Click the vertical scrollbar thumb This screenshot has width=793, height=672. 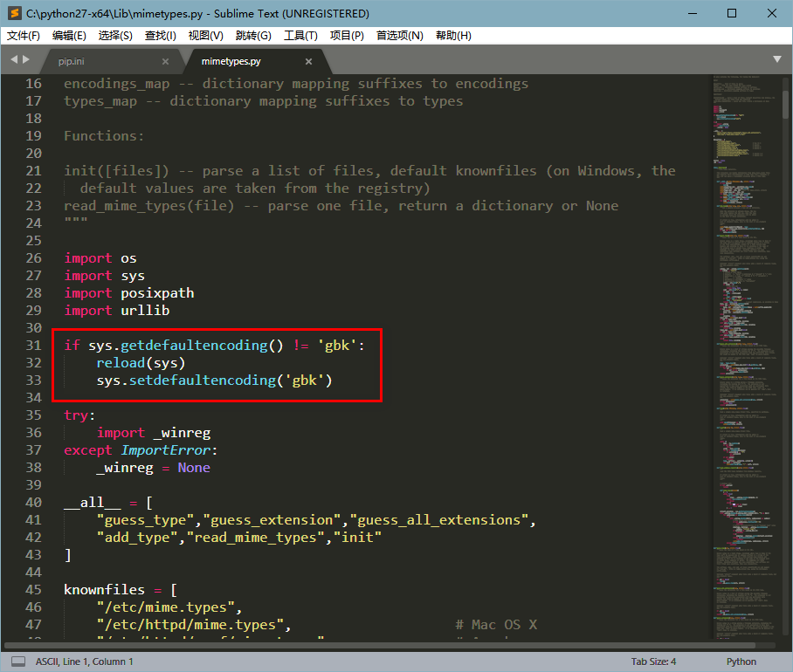[x=785, y=104]
